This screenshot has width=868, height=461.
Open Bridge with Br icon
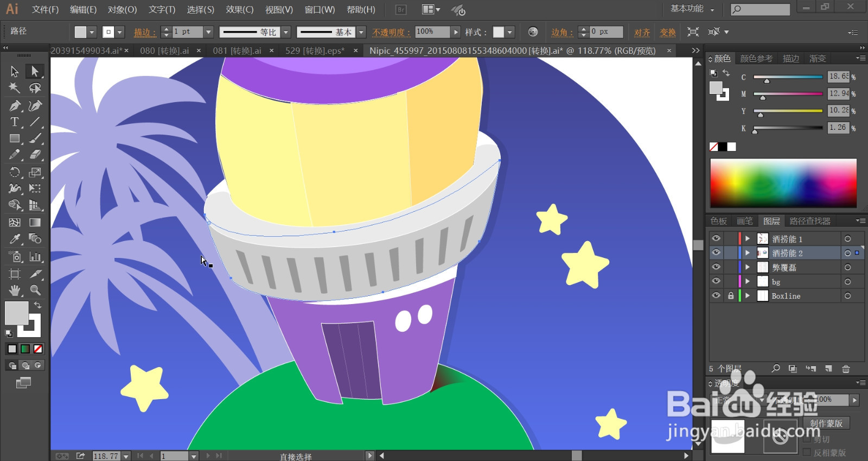click(401, 9)
